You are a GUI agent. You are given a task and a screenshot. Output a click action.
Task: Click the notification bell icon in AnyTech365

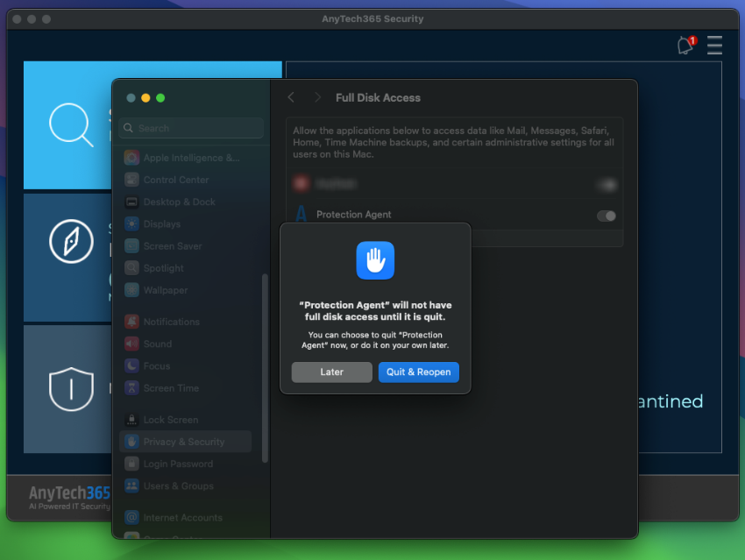pyautogui.click(x=686, y=45)
